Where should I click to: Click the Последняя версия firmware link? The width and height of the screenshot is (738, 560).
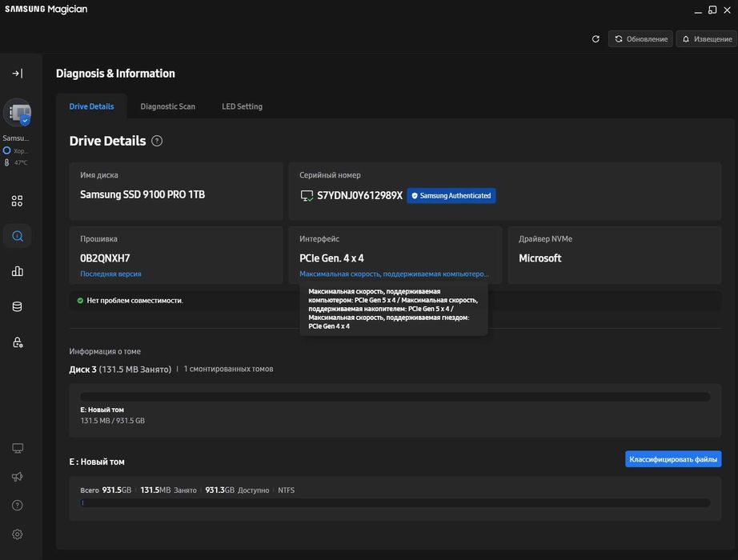110,274
